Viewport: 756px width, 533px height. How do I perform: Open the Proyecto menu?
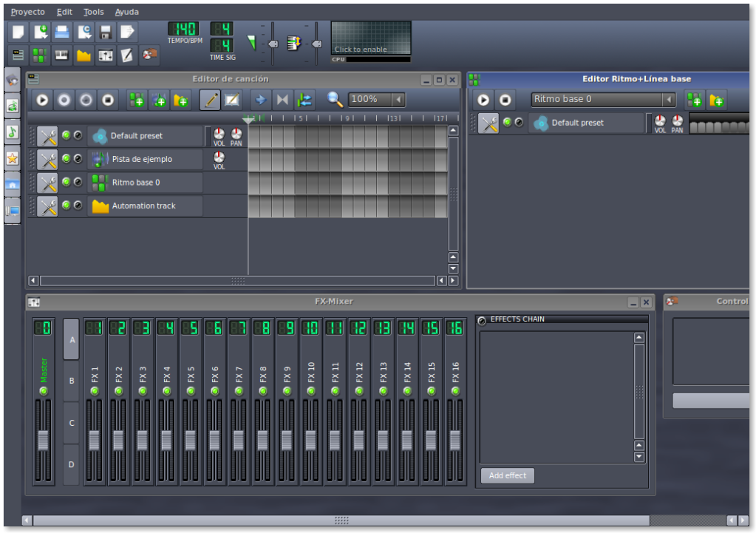28,12
